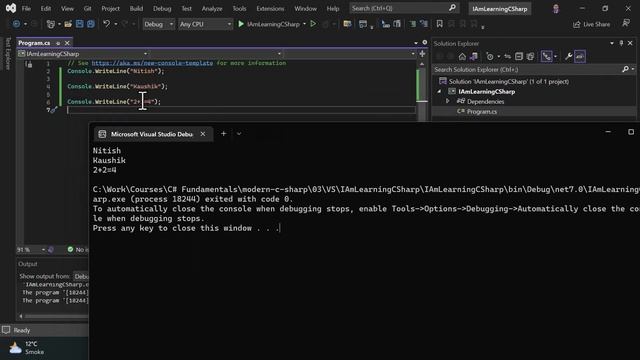This screenshot has width=640, height=360.
Task: Open the weather widget on the taskbar
Action: 27,348
